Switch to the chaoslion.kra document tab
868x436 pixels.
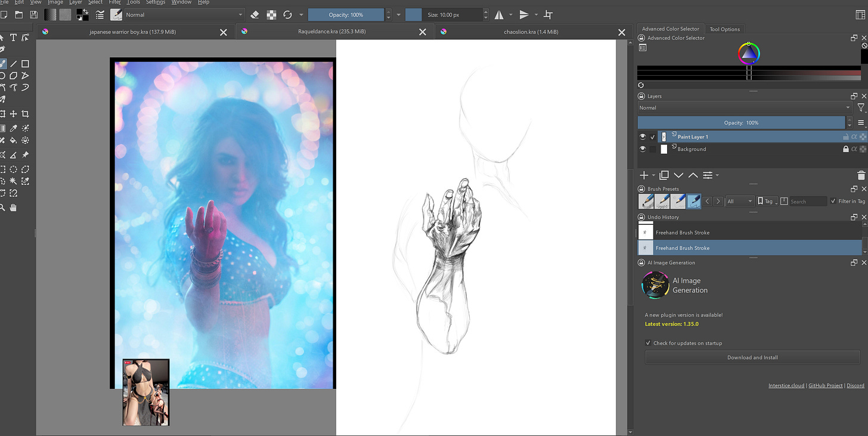point(531,32)
